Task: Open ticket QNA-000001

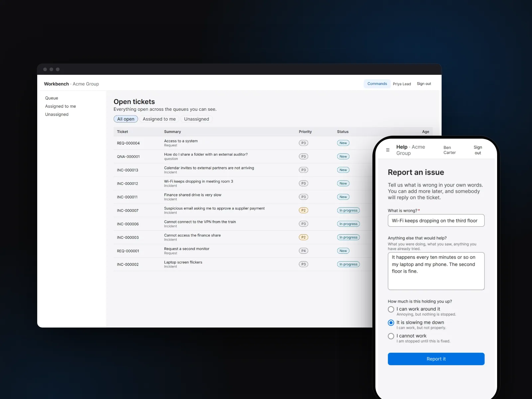Action: [128, 157]
